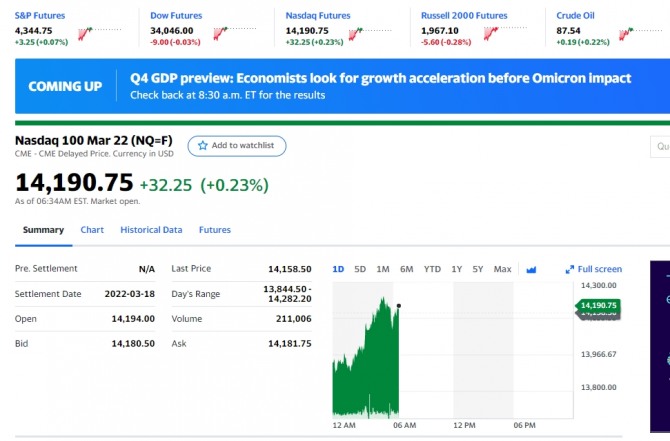
Task: Click the black current-price dot on the chart
Action: pyautogui.click(x=399, y=306)
